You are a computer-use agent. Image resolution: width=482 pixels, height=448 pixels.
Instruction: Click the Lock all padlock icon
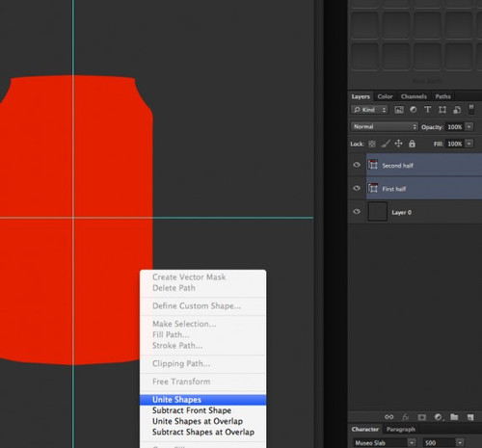[412, 144]
